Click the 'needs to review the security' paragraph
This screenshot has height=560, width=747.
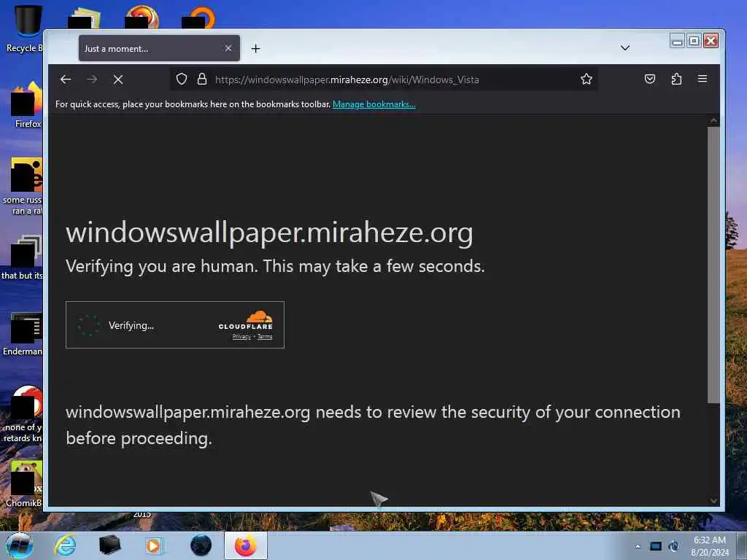tap(373, 425)
